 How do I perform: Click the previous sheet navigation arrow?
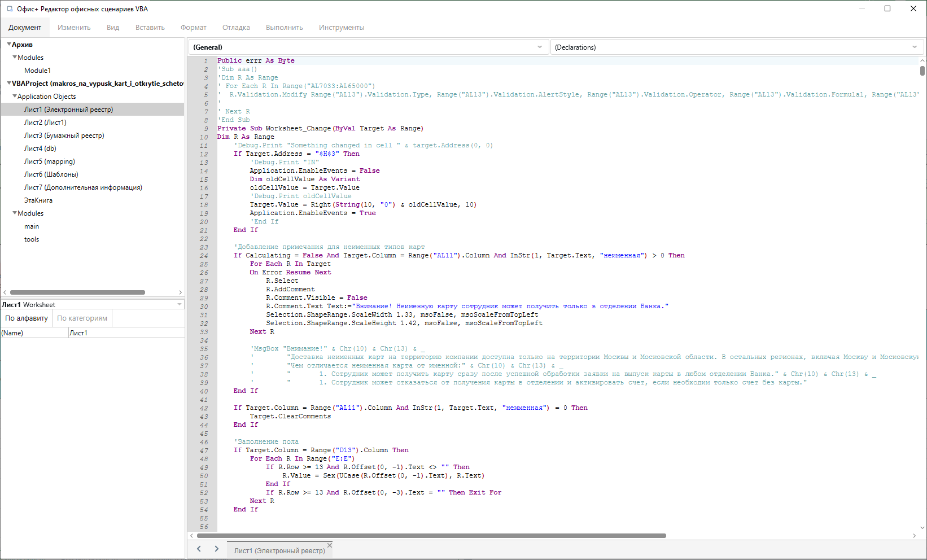[199, 548]
